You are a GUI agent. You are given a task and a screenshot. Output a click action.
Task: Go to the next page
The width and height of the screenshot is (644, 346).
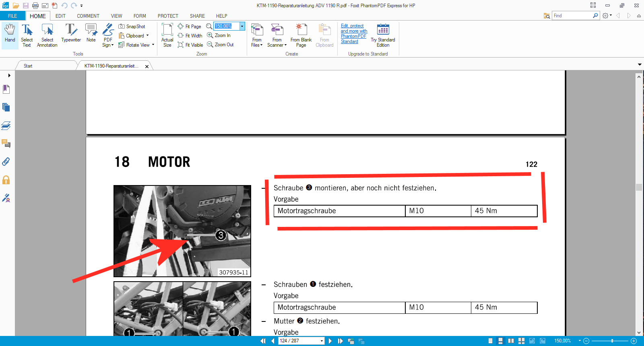(330, 341)
